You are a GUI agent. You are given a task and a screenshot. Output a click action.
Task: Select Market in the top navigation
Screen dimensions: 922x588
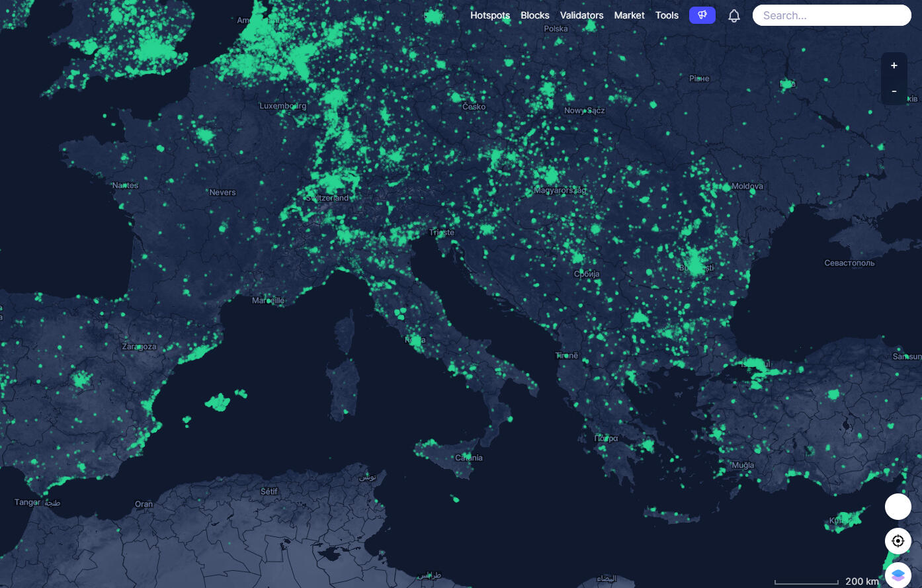coord(629,15)
